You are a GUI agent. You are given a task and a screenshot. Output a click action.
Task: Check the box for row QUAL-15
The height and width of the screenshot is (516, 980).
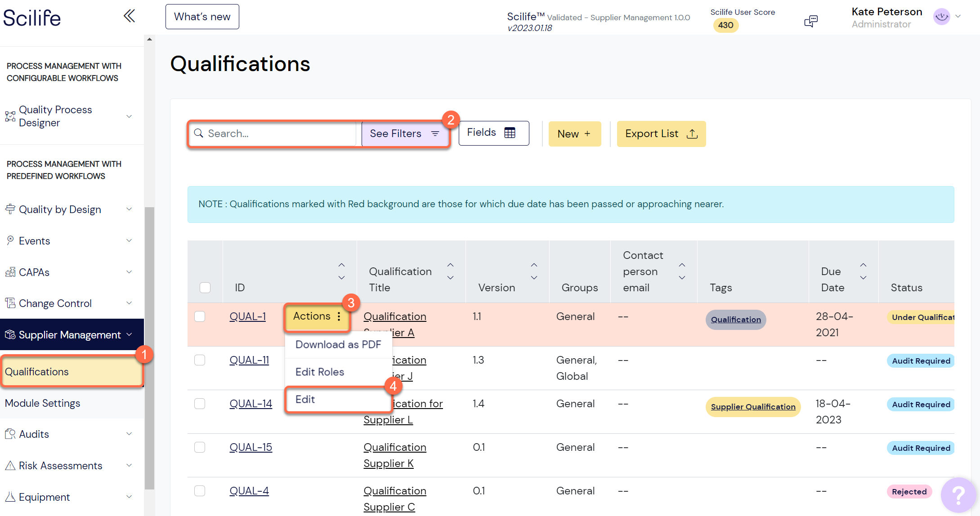tap(200, 447)
